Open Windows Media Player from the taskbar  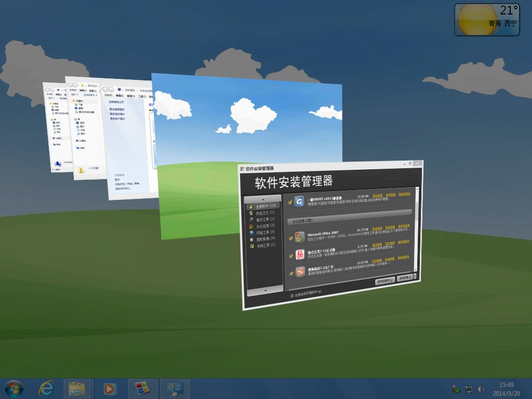[x=109, y=388]
